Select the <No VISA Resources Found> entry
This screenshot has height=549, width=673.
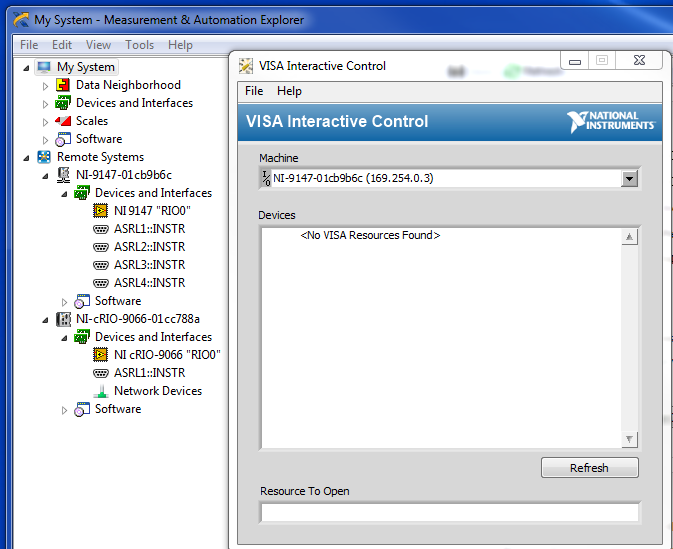coord(370,235)
